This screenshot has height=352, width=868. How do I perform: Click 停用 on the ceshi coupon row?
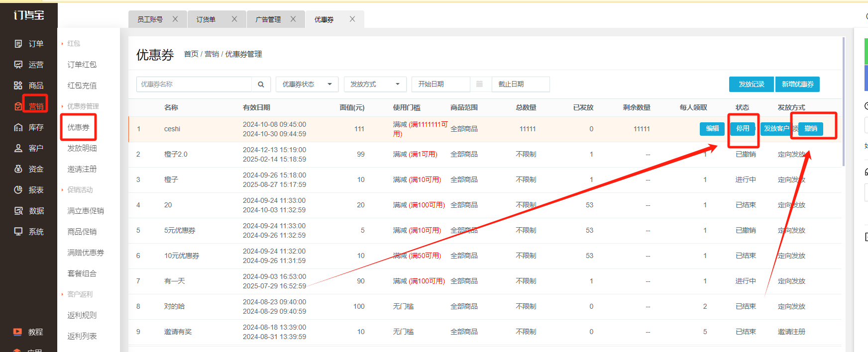[x=743, y=129]
